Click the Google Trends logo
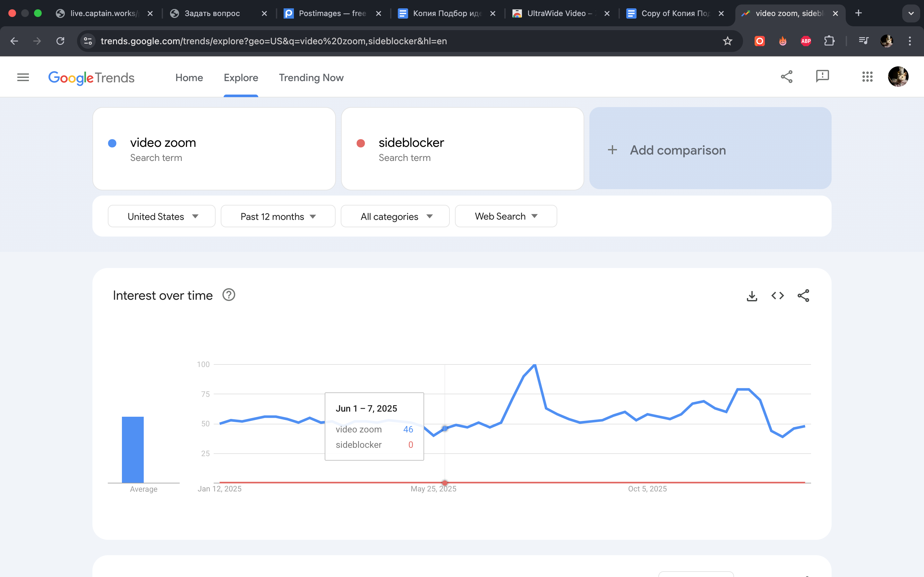The image size is (924, 577). [x=91, y=78]
